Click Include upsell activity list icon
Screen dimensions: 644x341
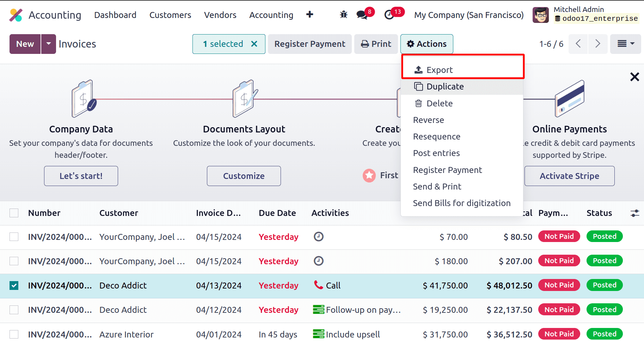(x=319, y=334)
